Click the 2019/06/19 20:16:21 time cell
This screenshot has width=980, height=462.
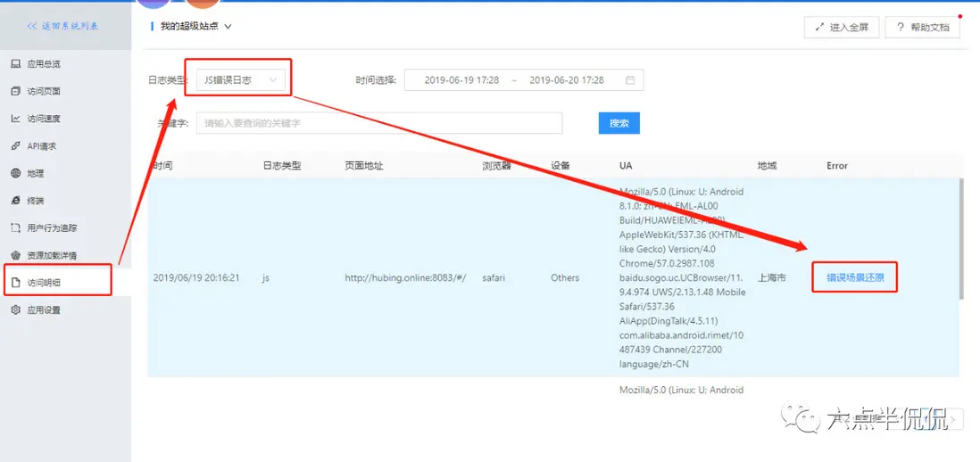pos(197,278)
